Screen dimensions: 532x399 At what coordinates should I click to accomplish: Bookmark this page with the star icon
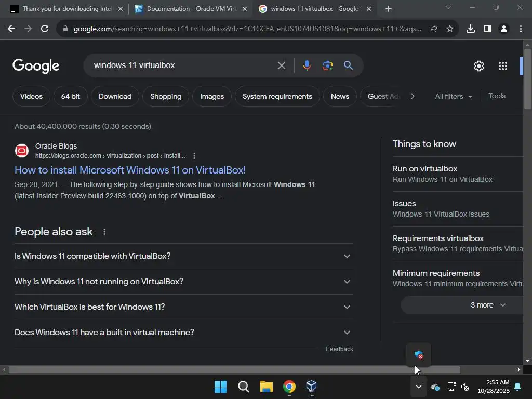click(x=450, y=29)
